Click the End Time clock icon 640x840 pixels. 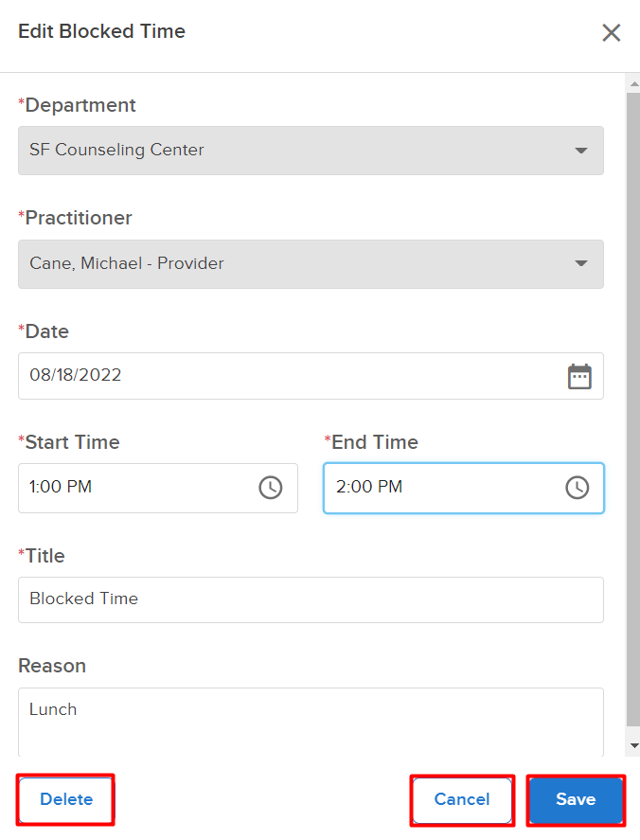[578, 488]
